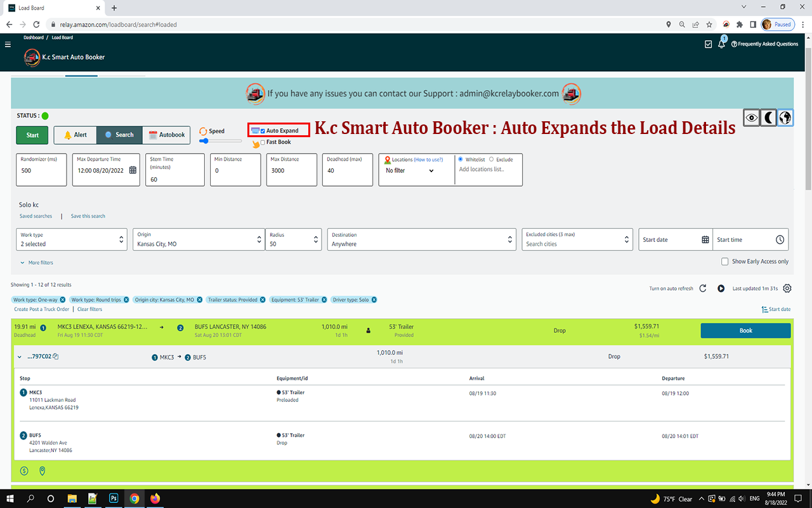Edit the Stem Time minutes field
Image resolution: width=812 pixels, height=508 pixels.
coord(174,170)
